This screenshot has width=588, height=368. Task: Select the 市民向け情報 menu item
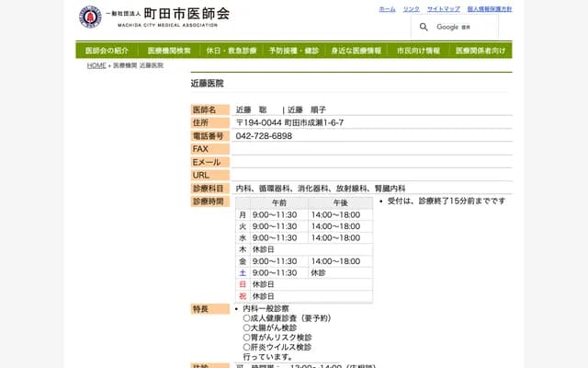click(418, 51)
